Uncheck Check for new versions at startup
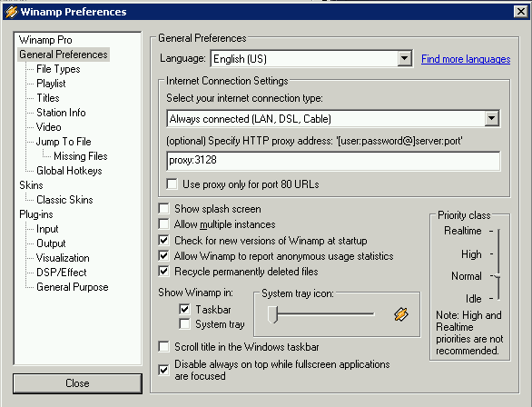This screenshot has width=532, height=407. (164, 241)
